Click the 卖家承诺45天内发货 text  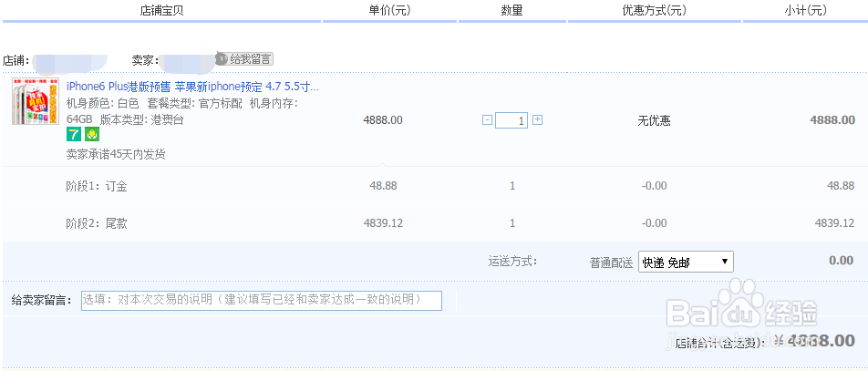(x=116, y=154)
